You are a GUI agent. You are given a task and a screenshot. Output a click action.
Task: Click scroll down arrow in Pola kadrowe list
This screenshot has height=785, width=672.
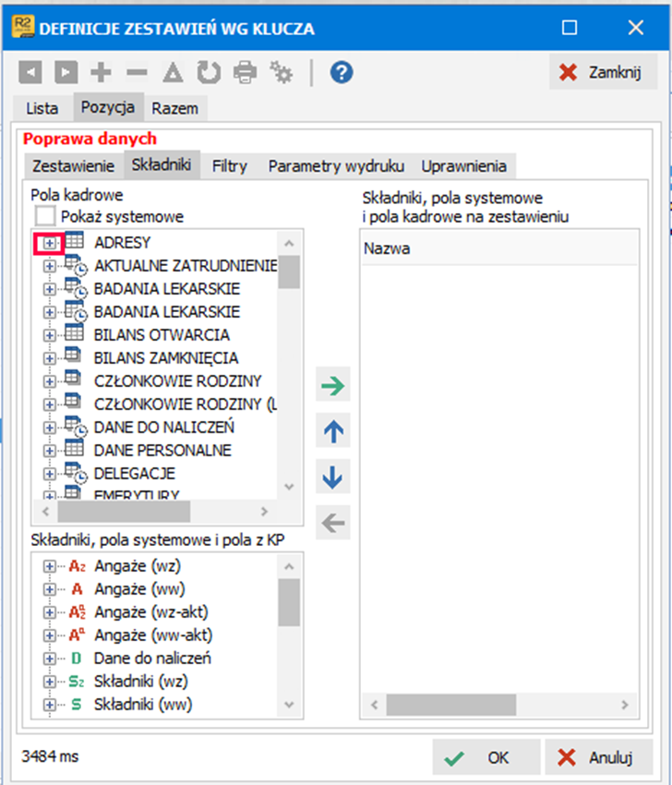[289, 487]
